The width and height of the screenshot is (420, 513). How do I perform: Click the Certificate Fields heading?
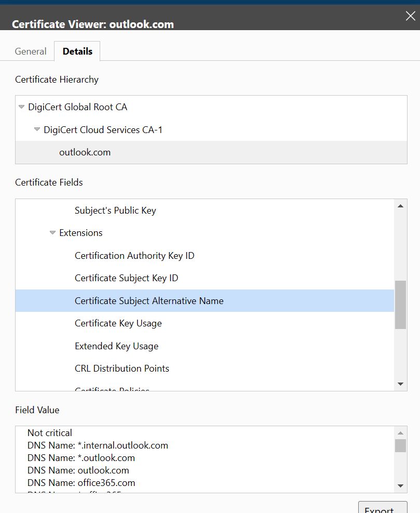tap(49, 182)
